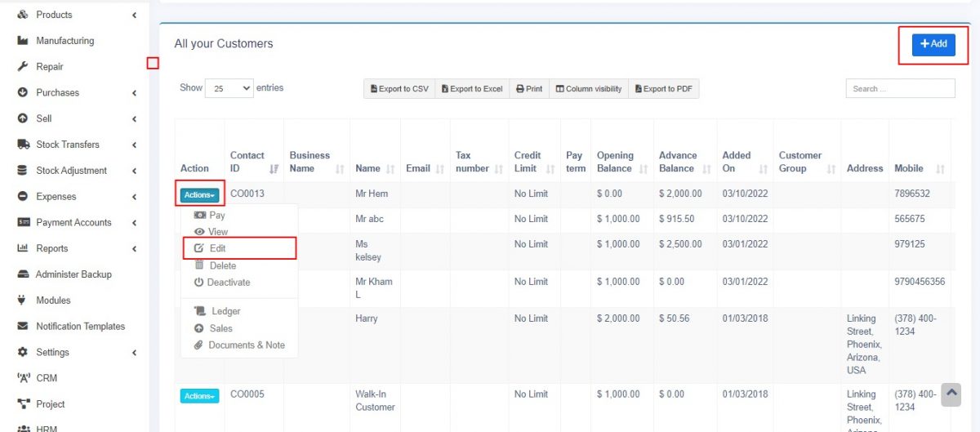Click the Notification Templates envelope icon
The width and height of the screenshot is (980, 432).
point(23,327)
